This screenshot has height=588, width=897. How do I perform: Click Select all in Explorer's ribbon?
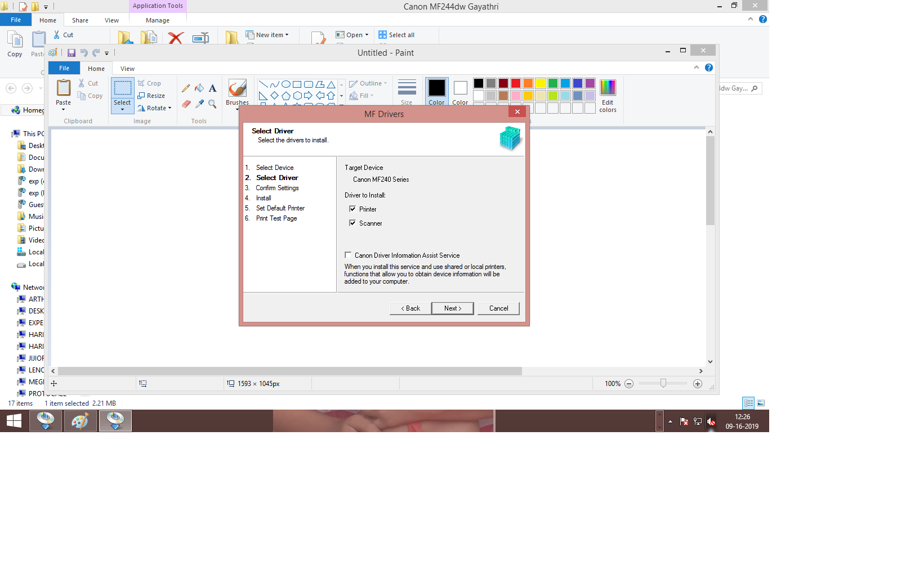[396, 35]
